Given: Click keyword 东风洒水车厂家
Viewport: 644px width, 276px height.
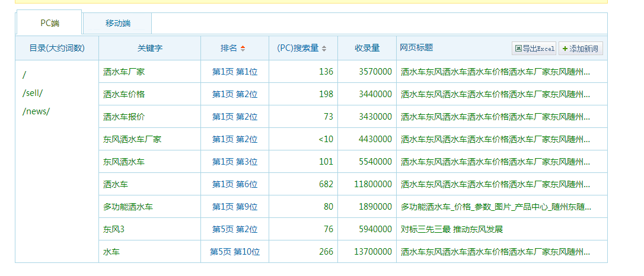Looking at the screenshot, I should pos(132,139).
